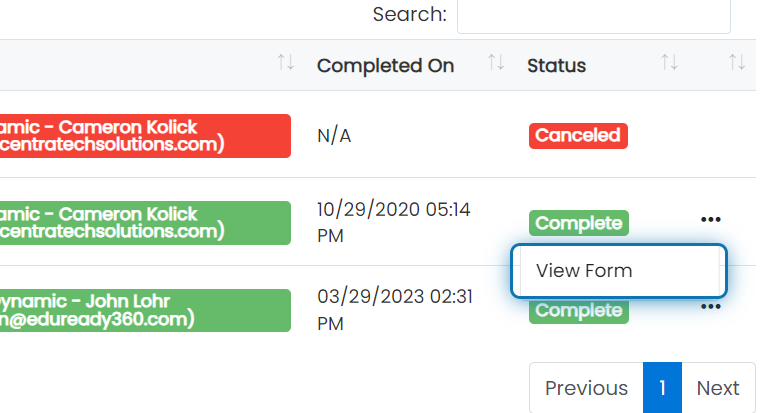This screenshot has width=768, height=413.
Task: Sort by Completed On column arrows
Action: coord(496,63)
